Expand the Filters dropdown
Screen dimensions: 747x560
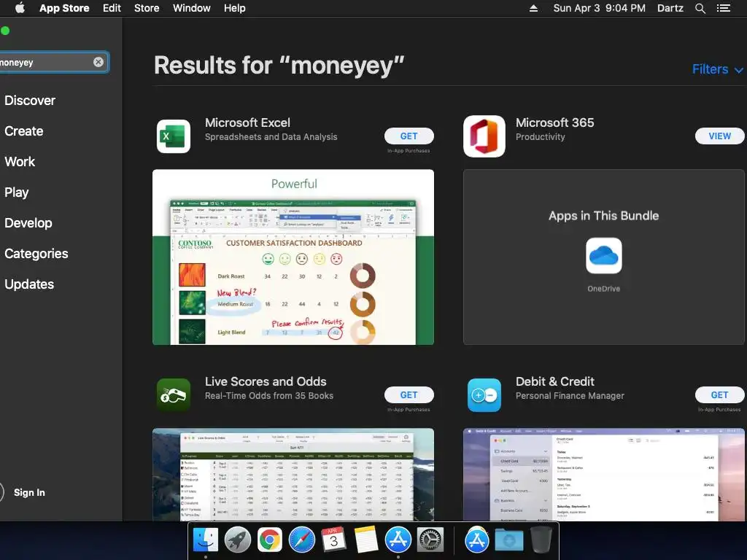718,69
